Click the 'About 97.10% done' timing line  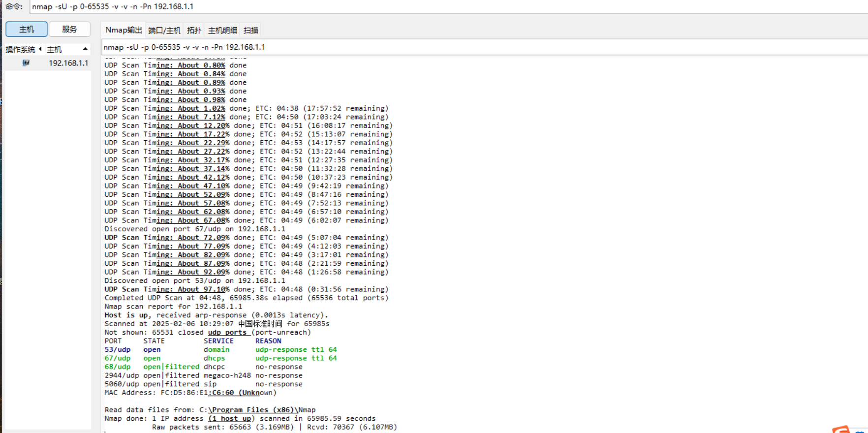246,289
